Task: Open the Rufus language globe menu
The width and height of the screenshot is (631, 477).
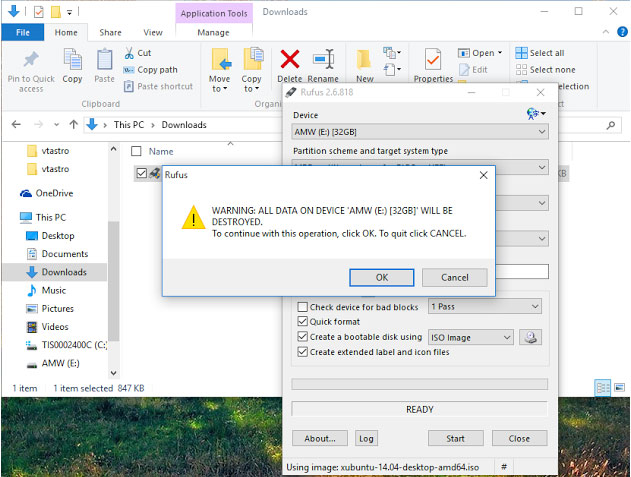Action: tap(536, 114)
